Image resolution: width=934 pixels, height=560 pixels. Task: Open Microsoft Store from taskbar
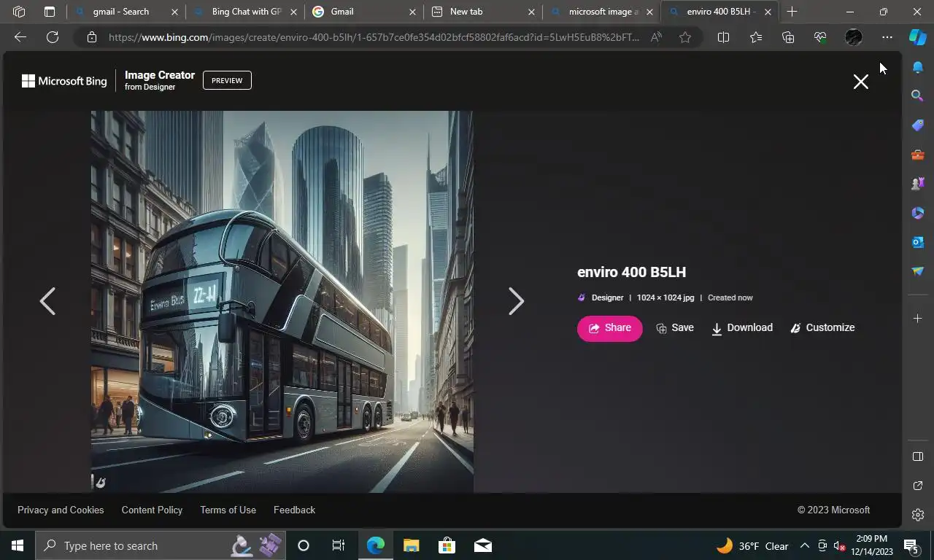tap(447, 545)
